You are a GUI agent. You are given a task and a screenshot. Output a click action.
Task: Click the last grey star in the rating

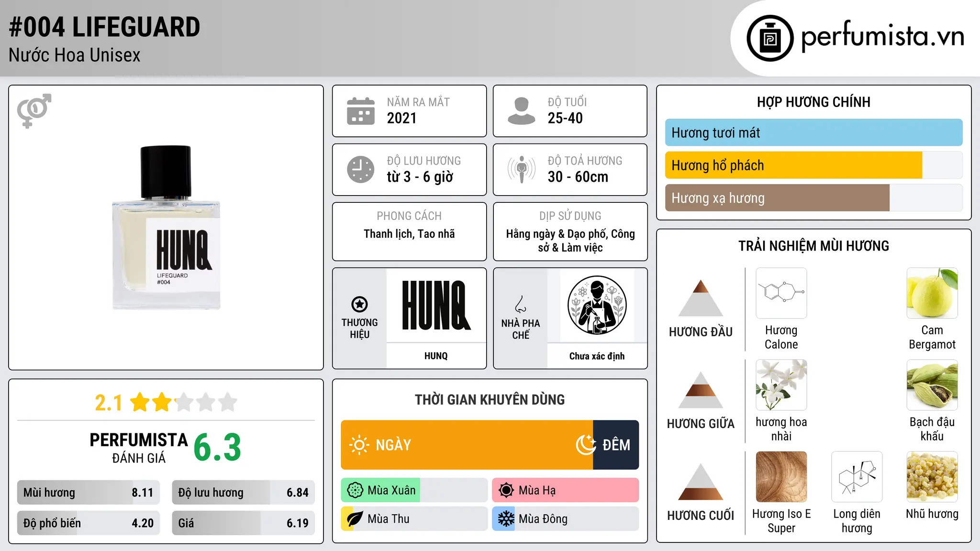tap(228, 402)
